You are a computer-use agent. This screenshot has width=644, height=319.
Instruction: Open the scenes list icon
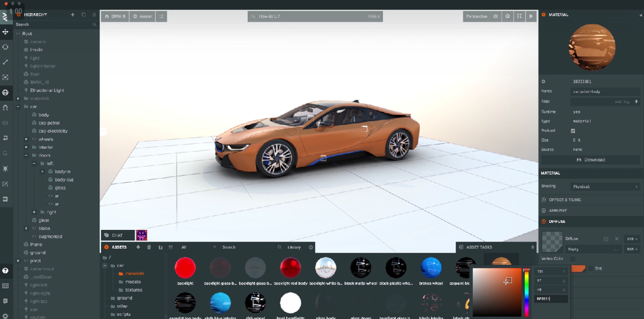coord(162,17)
